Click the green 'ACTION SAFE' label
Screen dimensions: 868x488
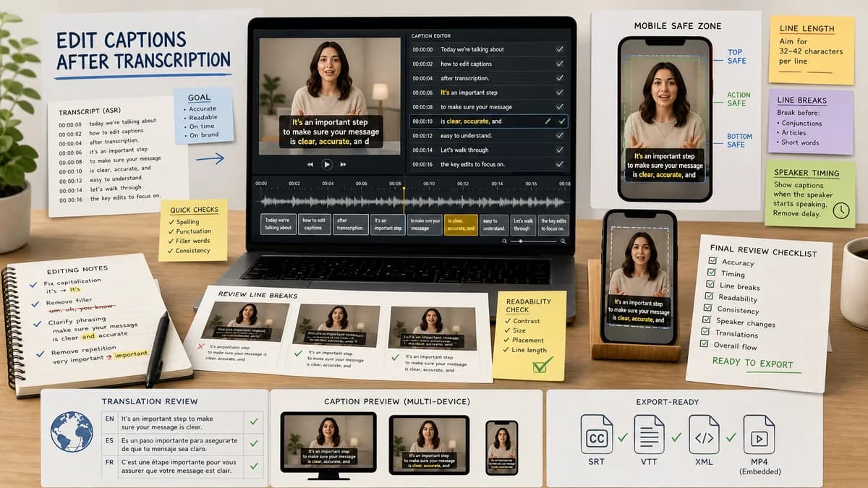pyautogui.click(x=739, y=99)
